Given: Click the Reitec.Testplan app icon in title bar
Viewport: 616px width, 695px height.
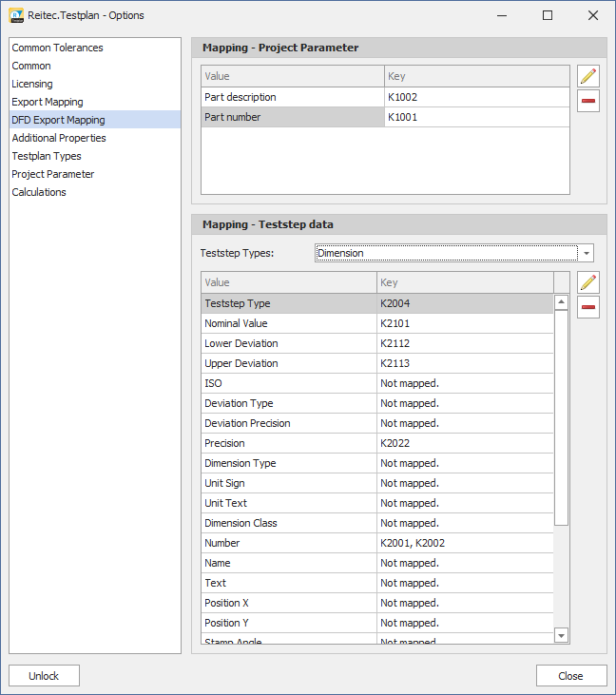Looking at the screenshot, I should coord(15,15).
